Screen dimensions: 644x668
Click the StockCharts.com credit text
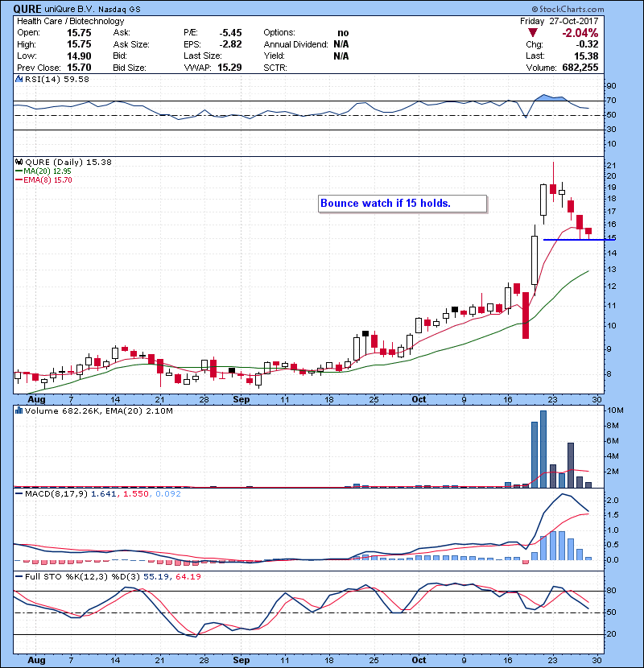(568, 9)
